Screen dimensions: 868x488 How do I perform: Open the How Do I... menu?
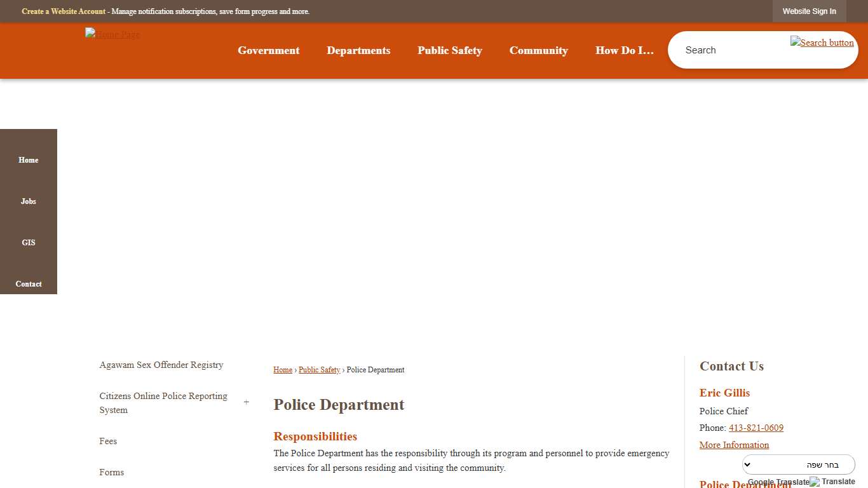(624, 50)
